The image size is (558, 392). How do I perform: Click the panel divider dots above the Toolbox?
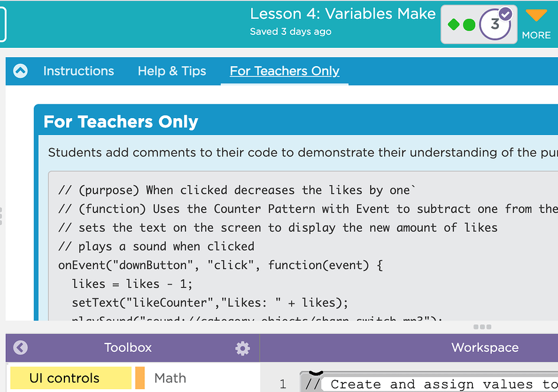click(482, 325)
